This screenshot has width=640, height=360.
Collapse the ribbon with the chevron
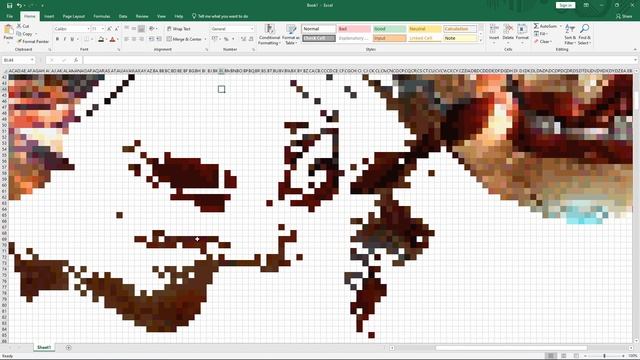(x=635, y=49)
